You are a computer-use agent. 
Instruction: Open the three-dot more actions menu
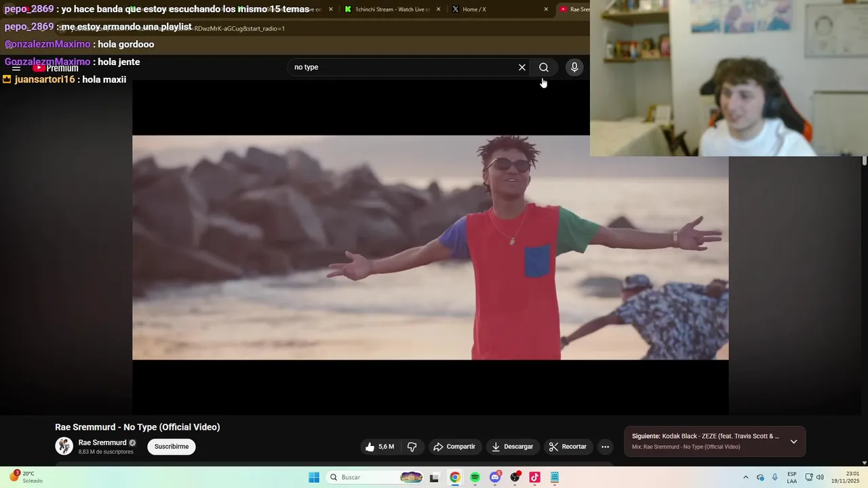(606, 447)
